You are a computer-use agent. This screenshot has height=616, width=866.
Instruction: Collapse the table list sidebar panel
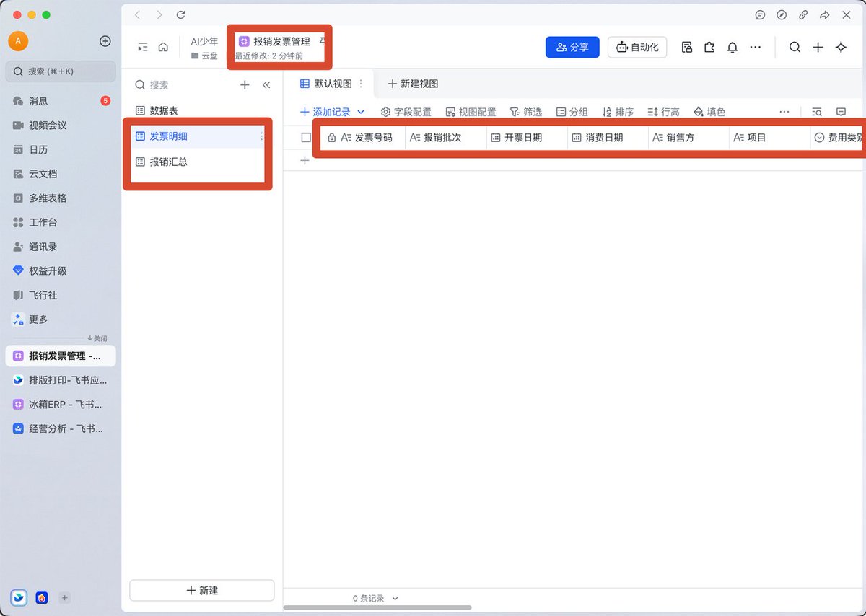click(266, 85)
